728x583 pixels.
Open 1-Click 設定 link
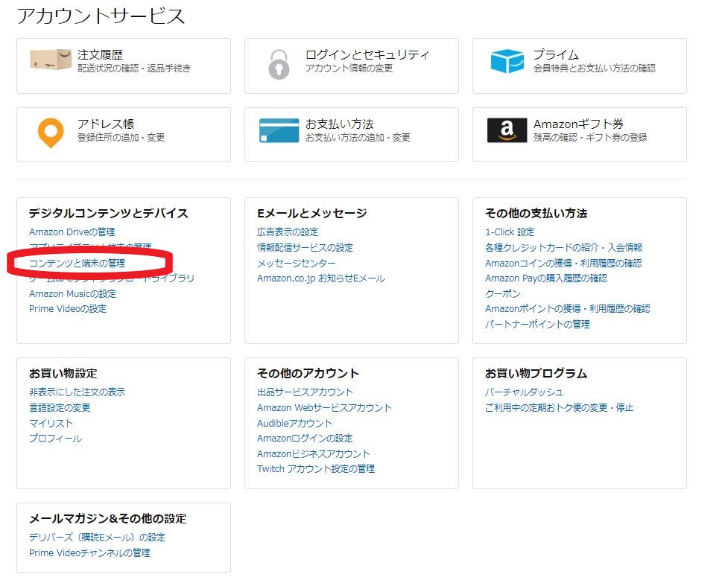(510, 232)
